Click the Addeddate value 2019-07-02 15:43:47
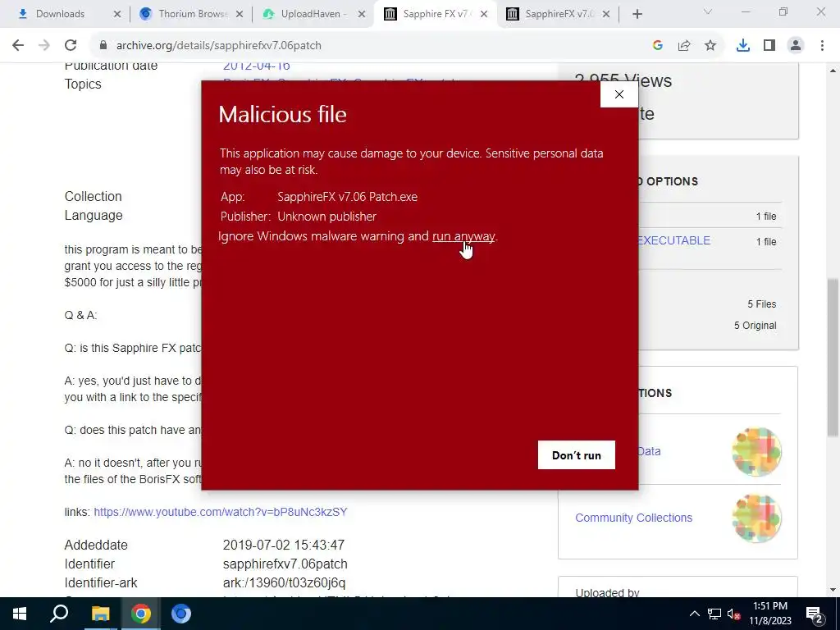This screenshot has height=630, width=840. click(283, 545)
